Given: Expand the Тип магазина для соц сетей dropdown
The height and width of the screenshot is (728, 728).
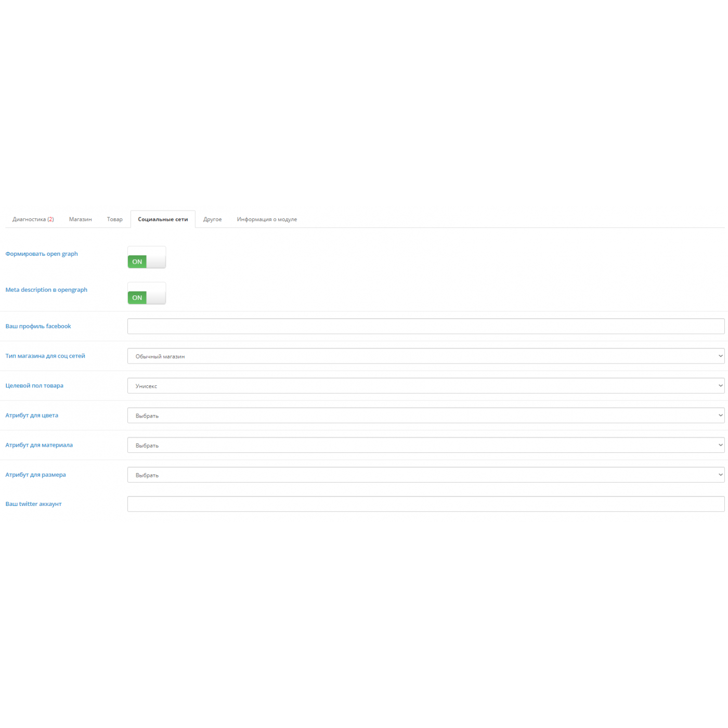Looking at the screenshot, I should 425,356.
